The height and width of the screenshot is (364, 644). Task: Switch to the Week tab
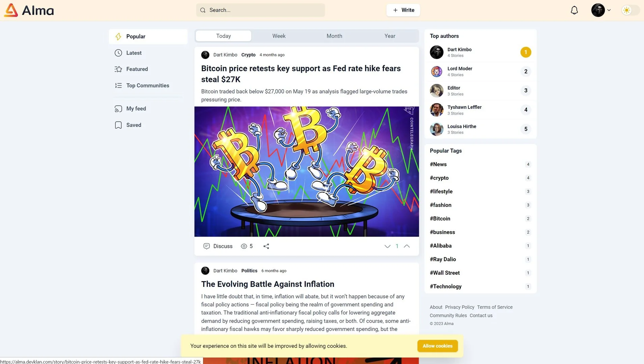coord(279,36)
